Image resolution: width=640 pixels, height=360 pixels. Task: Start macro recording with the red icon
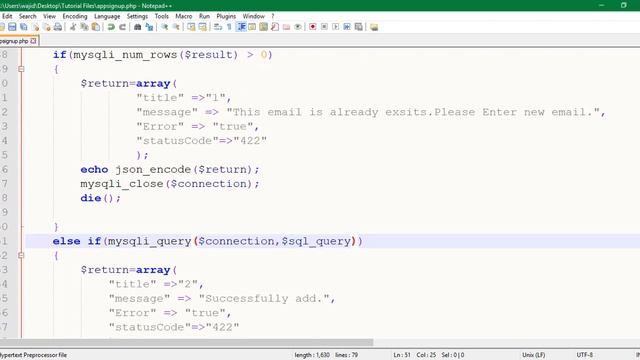click(x=313, y=27)
